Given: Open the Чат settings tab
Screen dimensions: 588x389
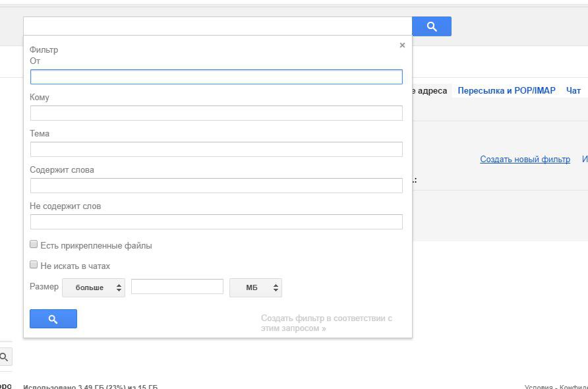Looking at the screenshot, I should tap(573, 90).
